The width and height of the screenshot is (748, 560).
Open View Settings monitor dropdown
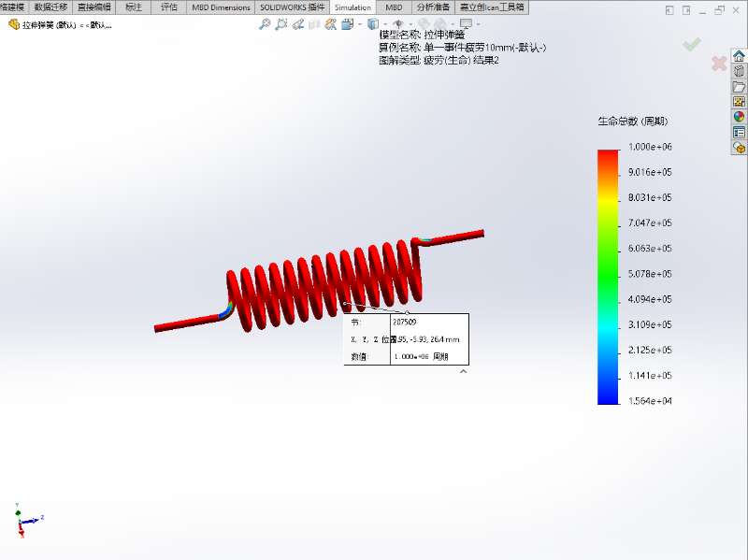[466, 24]
